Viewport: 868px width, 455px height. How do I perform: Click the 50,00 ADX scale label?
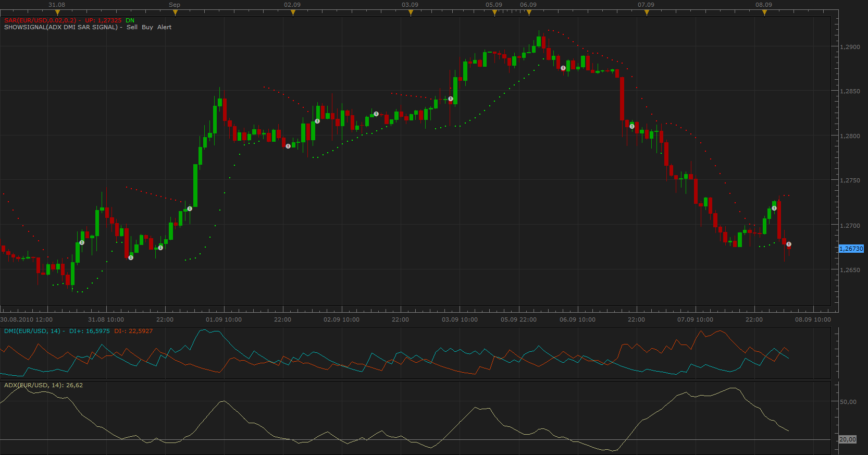(x=848, y=402)
